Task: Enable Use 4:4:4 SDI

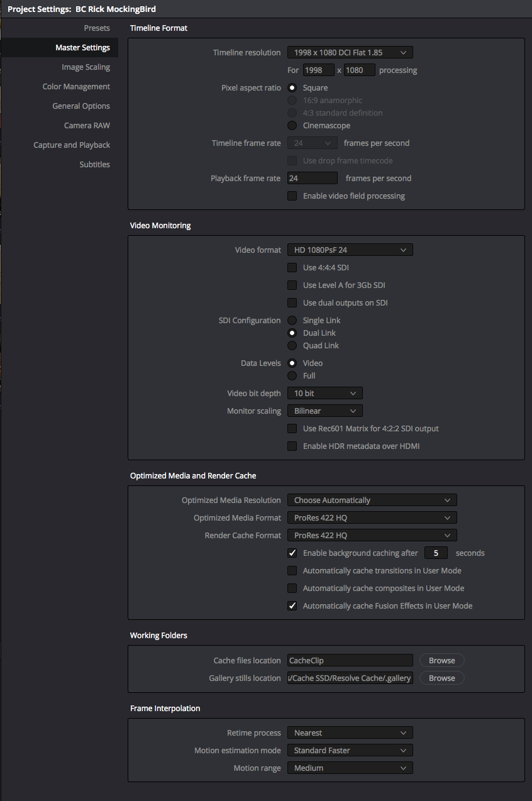Action: 292,268
